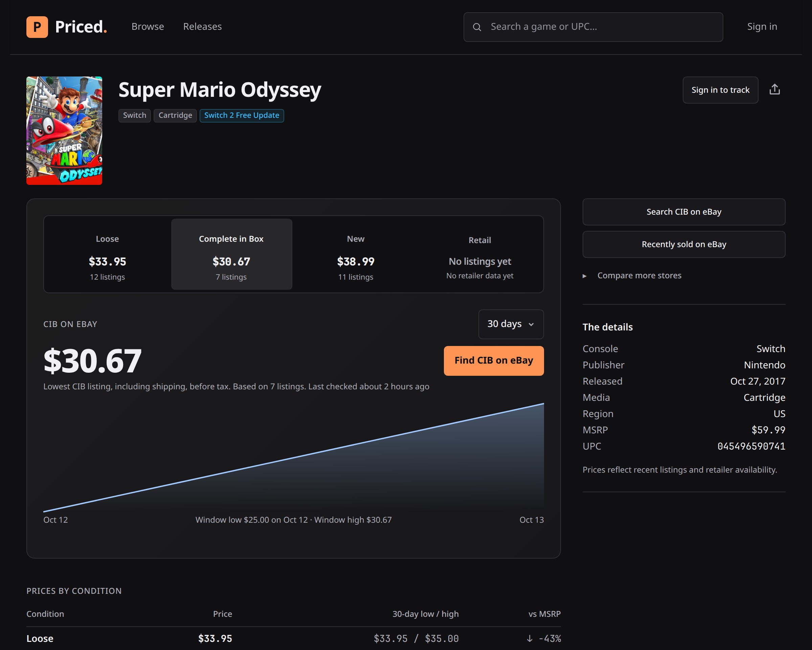Click the 30-day low / high column header

tap(425, 614)
